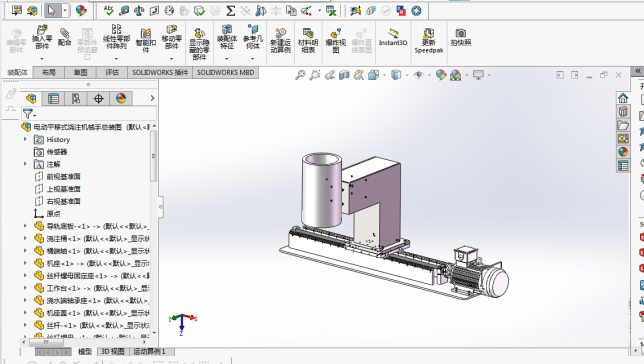Select the 上视基准面 top plane

pos(63,189)
